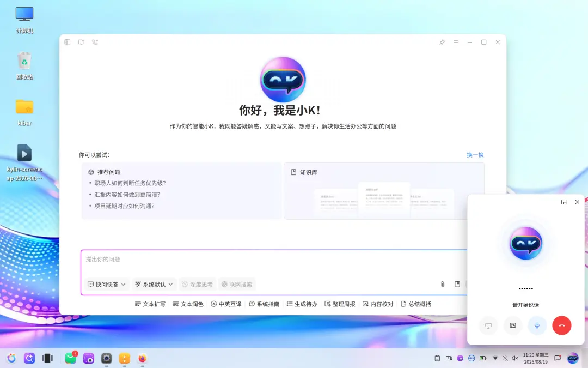Open clipboard tray icon

point(437,358)
